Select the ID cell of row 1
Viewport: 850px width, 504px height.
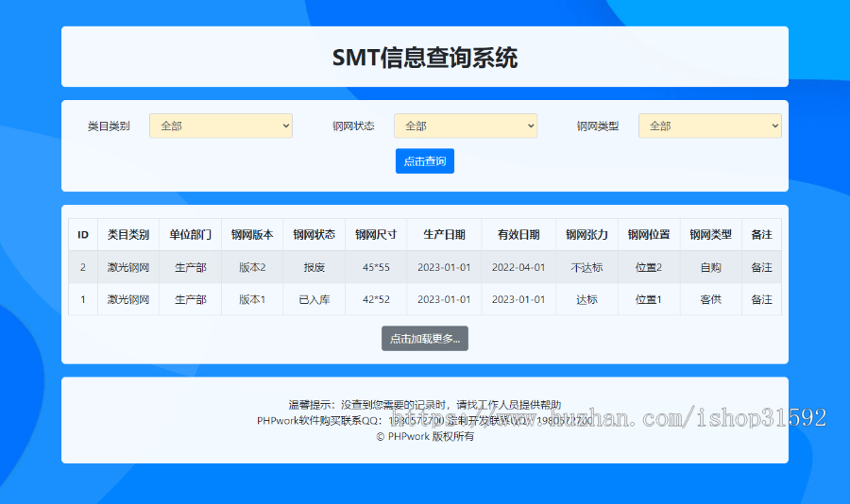(x=83, y=299)
